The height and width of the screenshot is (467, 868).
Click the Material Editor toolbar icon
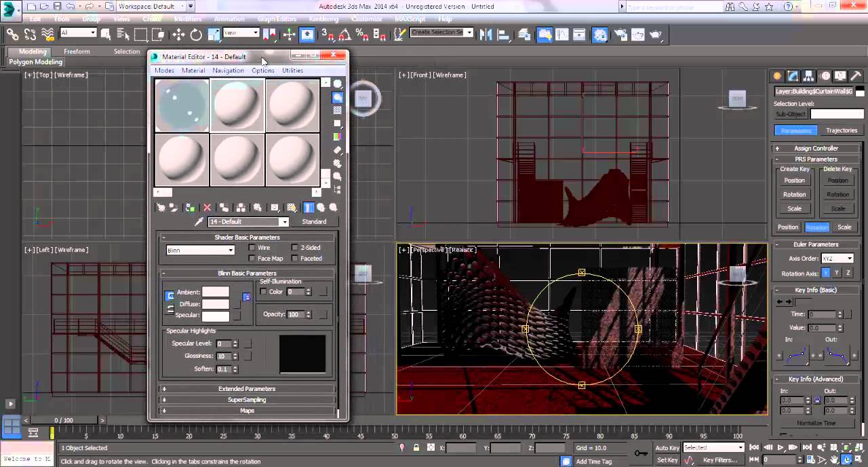(600, 34)
